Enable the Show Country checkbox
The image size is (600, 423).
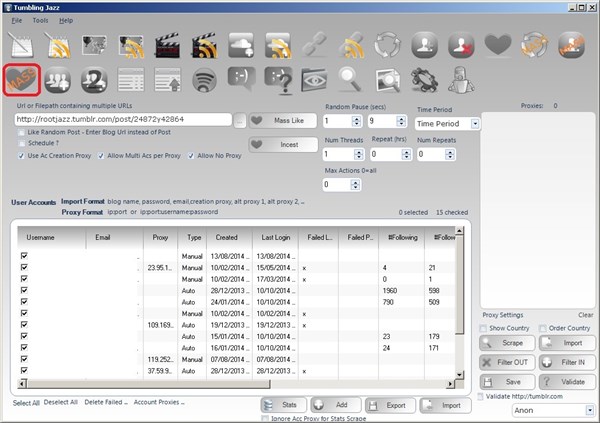coord(483,328)
